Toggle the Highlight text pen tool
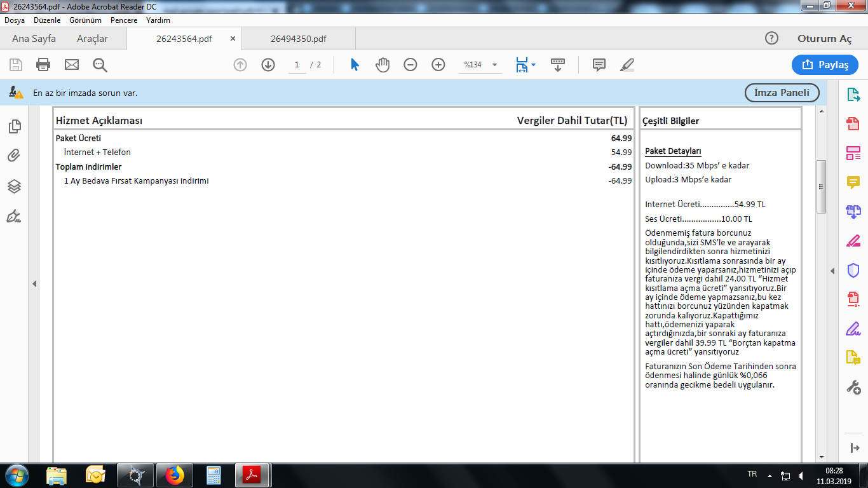The height and width of the screenshot is (488, 868). [627, 65]
